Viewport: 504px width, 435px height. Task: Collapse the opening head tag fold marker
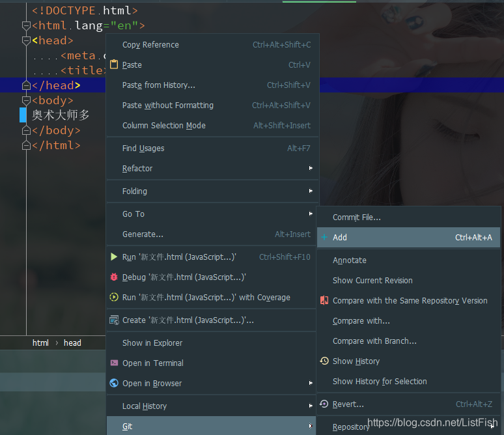26,40
